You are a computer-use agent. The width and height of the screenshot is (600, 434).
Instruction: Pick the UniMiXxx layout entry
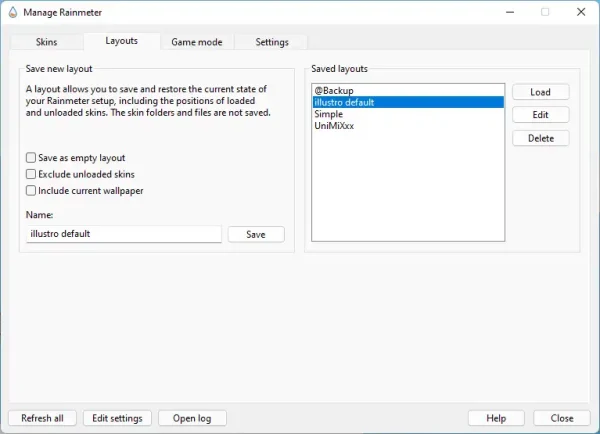click(408, 126)
